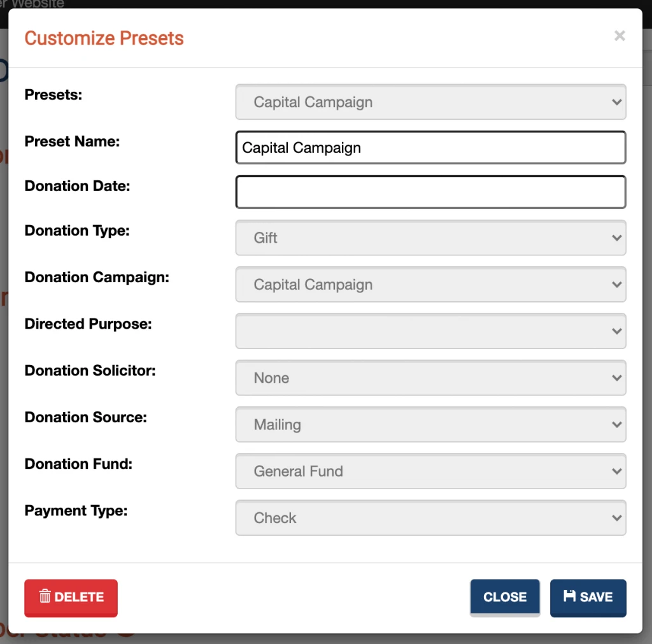652x644 pixels.
Task: Open the empty Directed Purpose dropdown
Action: (430, 331)
